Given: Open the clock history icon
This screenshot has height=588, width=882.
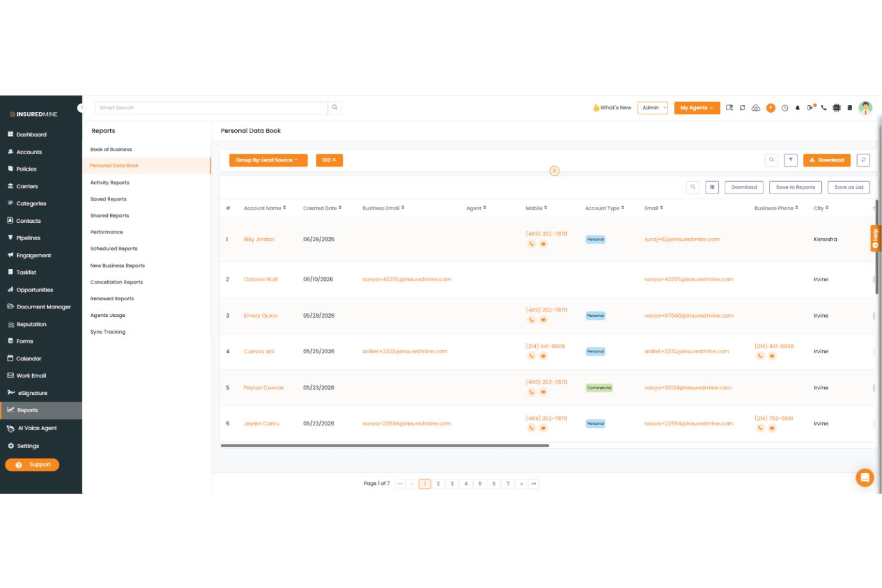Looking at the screenshot, I should (x=785, y=108).
